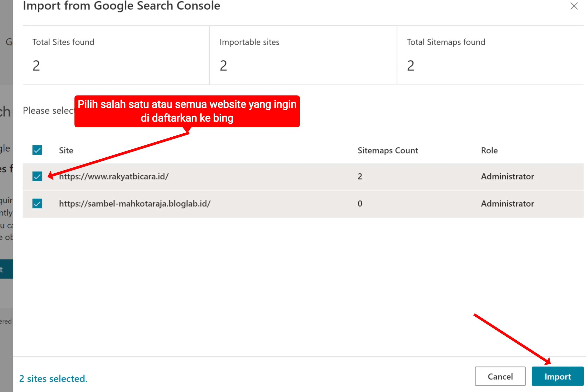Close the Import from Google Search Console dialog
Screen dimensions: 586x392
coord(574,6)
